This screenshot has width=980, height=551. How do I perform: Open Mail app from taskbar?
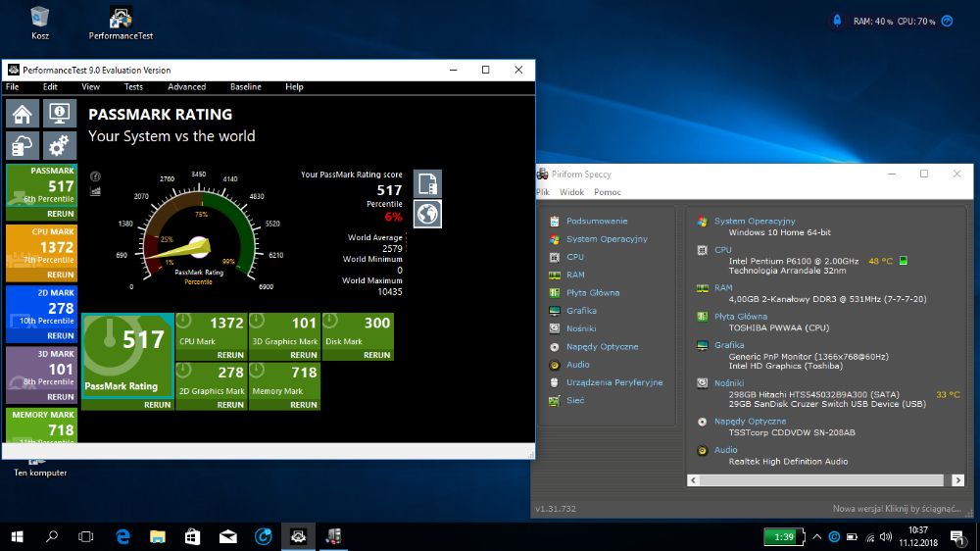click(228, 536)
